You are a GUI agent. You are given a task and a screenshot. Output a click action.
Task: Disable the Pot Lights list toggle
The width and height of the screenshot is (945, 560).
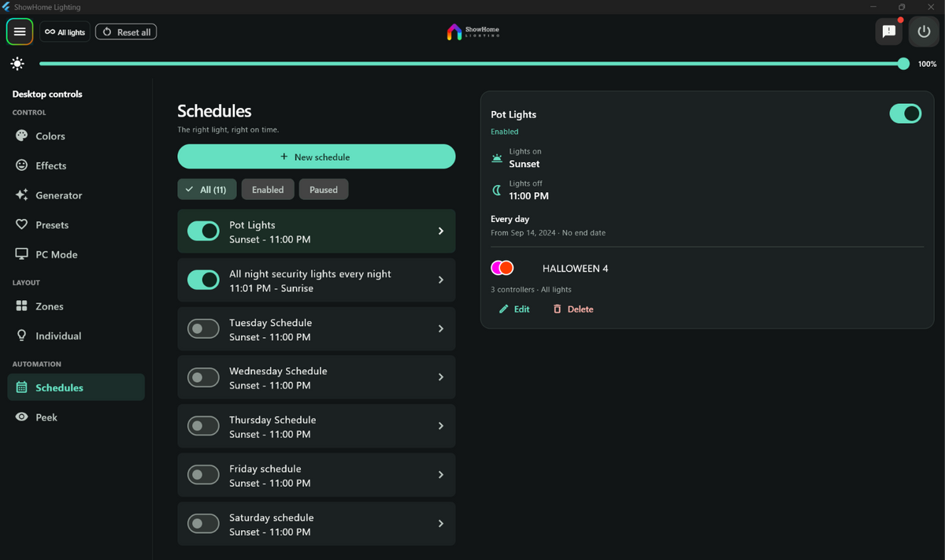(x=203, y=231)
